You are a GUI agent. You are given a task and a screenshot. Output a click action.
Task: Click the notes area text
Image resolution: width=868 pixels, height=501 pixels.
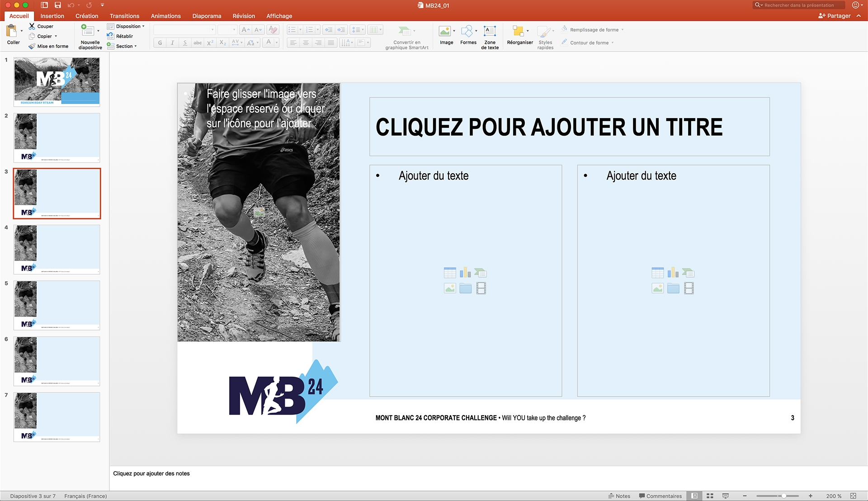click(x=151, y=473)
